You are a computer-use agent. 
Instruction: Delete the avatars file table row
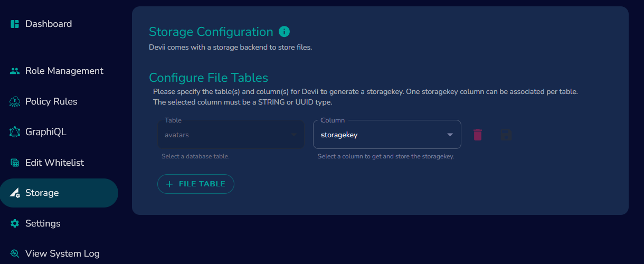point(478,135)
